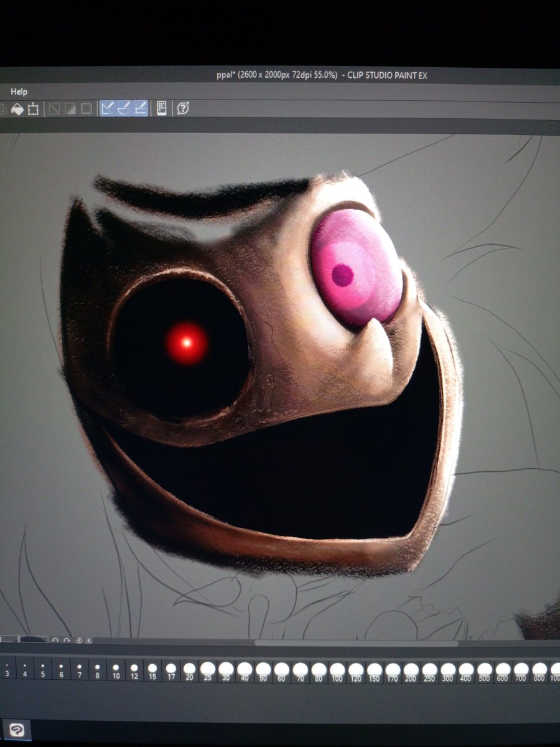The width and height of the screenshot is (560, 747).
Task: Reset canvas rotation with the bottom bar icon
Action: pos(78,640)
